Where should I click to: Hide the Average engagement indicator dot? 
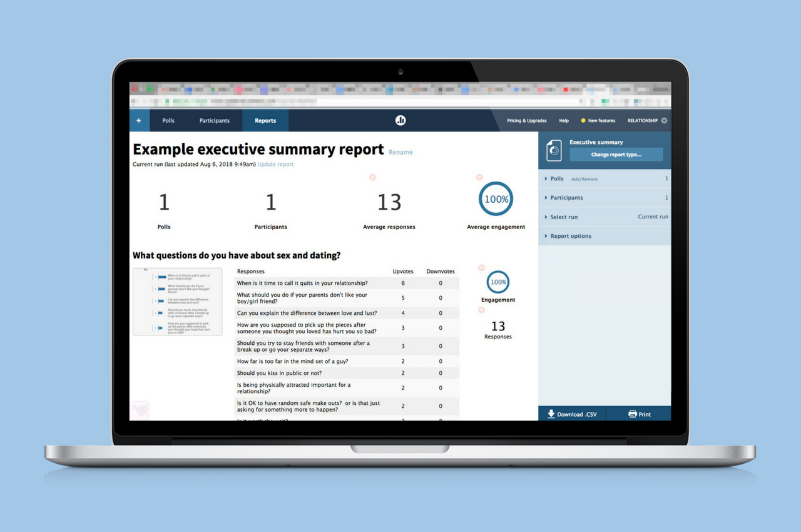tap(479, 177)
